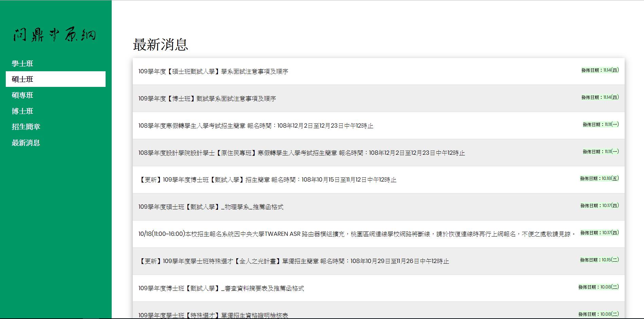Screen dimensions: 644x319
Task: Go to 碩專班 in the sidebar
Action: [x=22, y=95]
